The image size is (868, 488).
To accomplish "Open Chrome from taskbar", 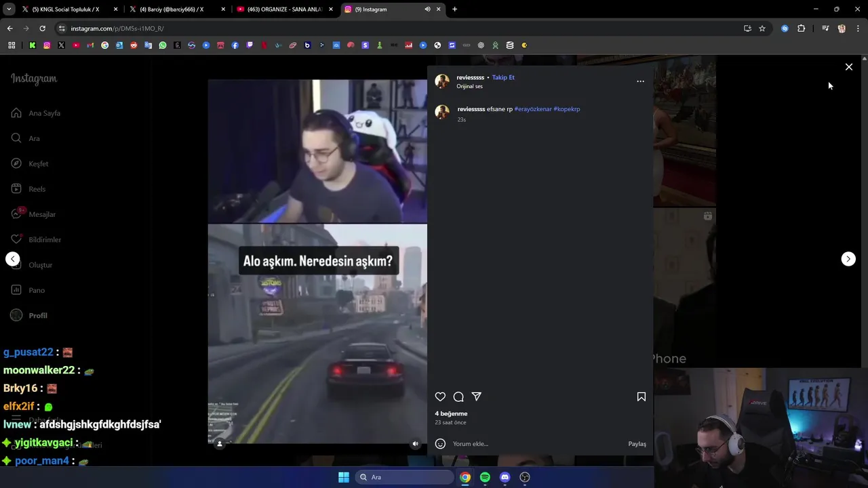I will click(x=465, y=477).
